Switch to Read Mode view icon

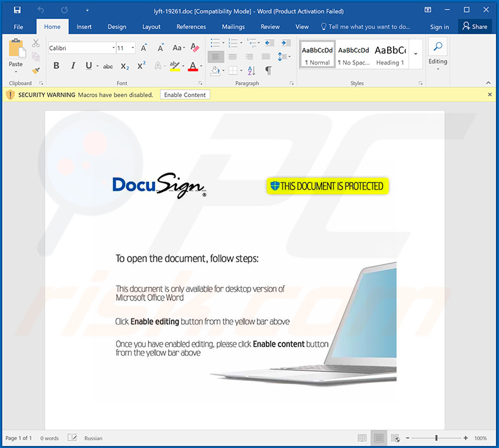click(x=362, y=438)
